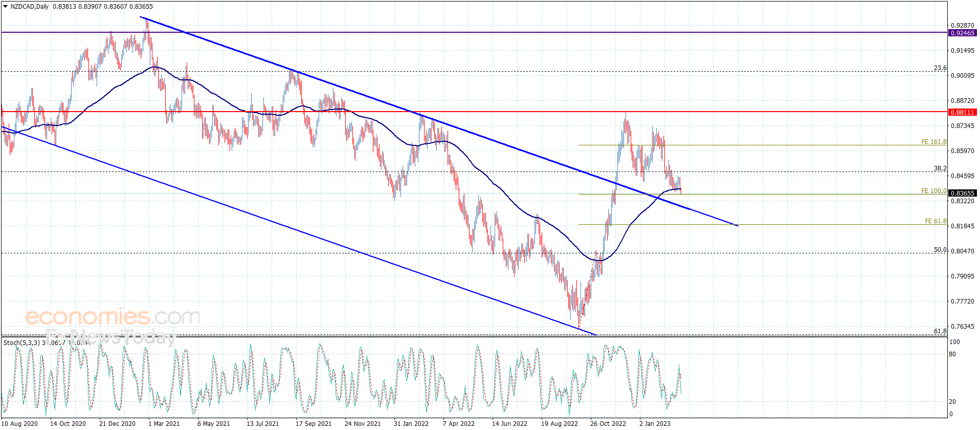
Task: Click the 6 May 2021 date label
Action: click(x=213, y=424)
